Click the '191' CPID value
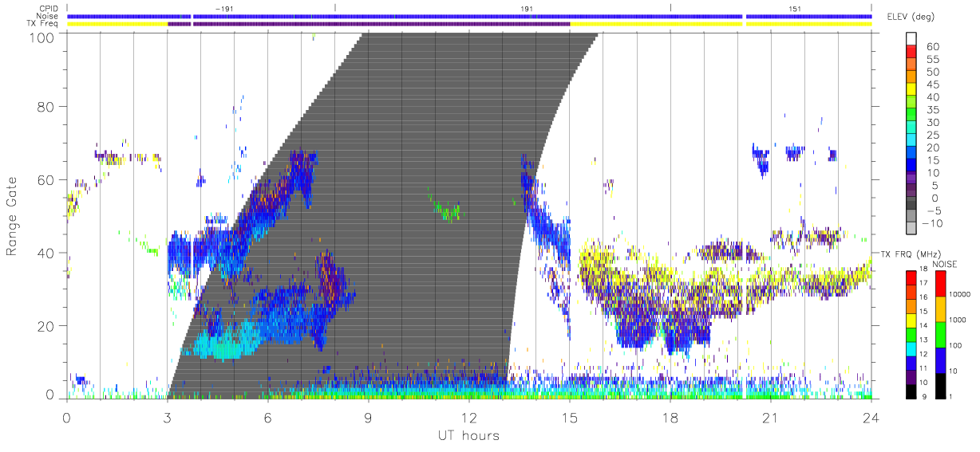Viewport: 980px width, 452px height. 527,9
